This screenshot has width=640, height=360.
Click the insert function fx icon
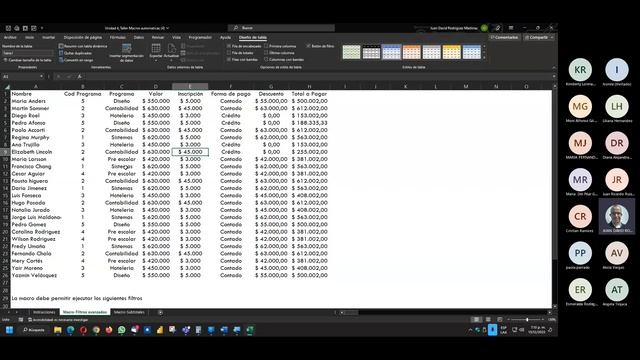point(79,76)
